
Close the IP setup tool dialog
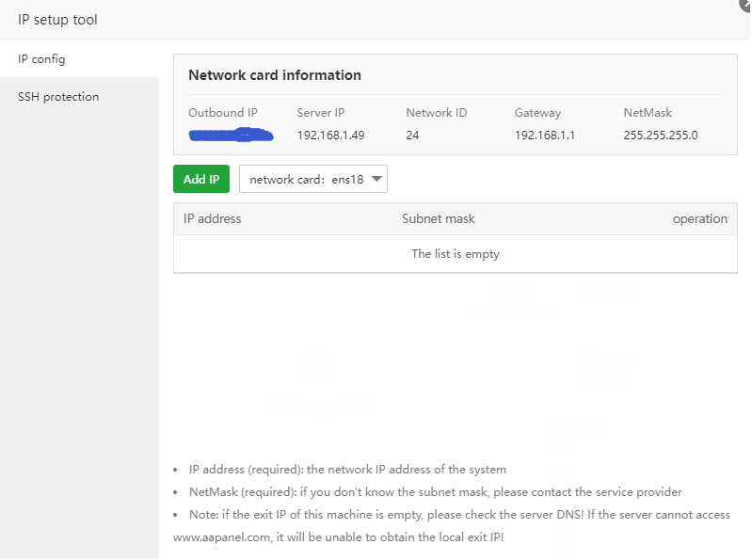[746, 5]
